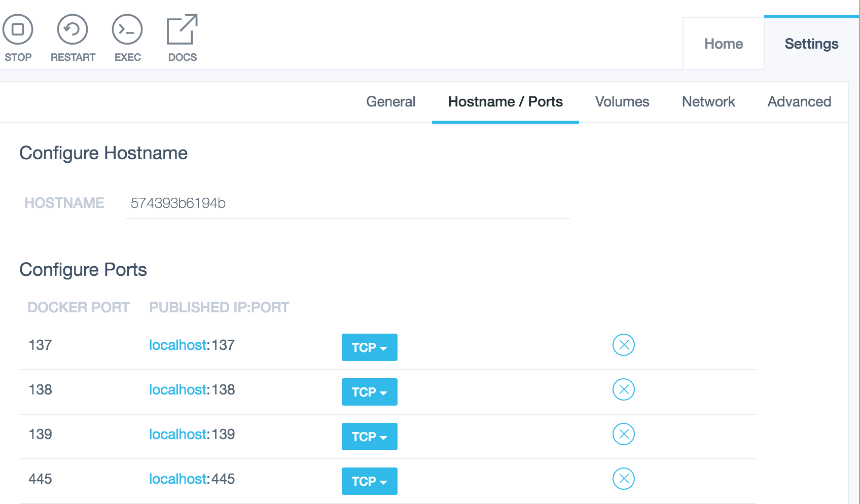
Task: Select the Hostname / Ports tab
Action: 506,102
